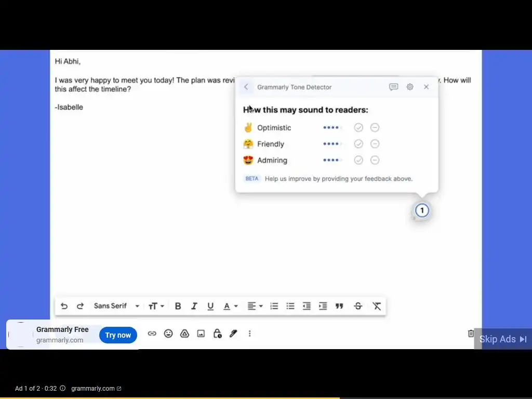Close the Grammarly Tone Detector popup
The height and width of the screenshot is (399, 532).
426,87
